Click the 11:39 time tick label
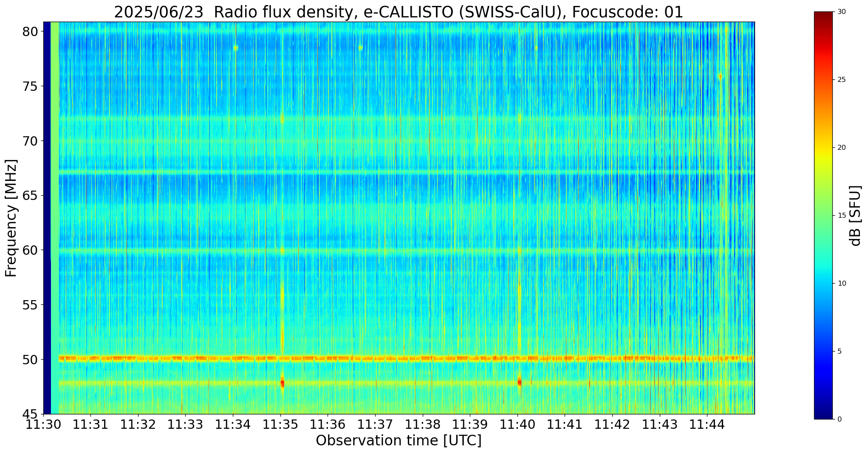 (x=470, y=425)
